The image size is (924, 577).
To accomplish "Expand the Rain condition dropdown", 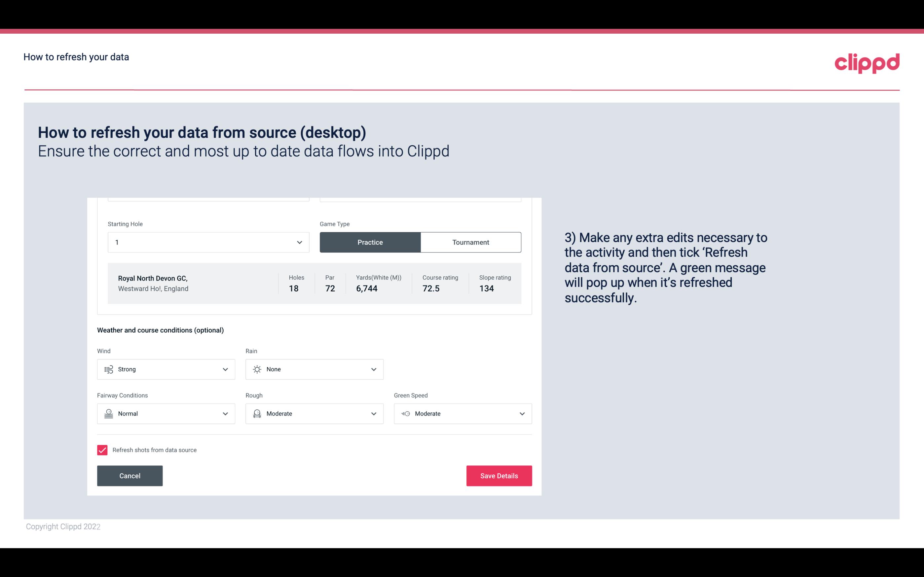I will (373, 369).
